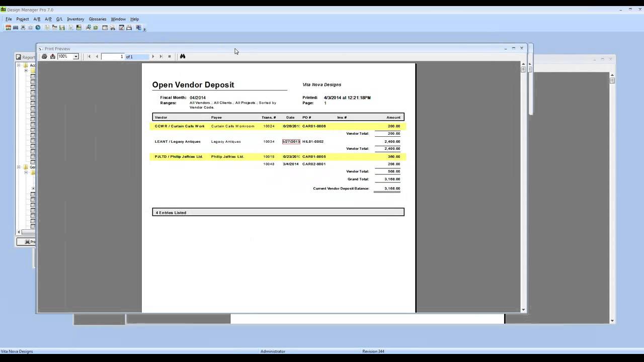Open the Inventory menu
This screenshot has width=644, height=362.
[x=75, y=19]
